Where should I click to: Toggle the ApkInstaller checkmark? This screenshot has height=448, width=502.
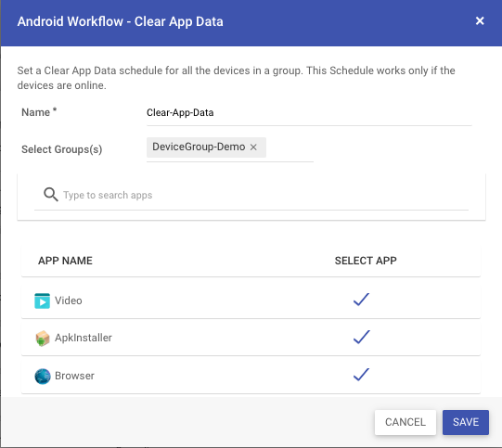(362, 337)
